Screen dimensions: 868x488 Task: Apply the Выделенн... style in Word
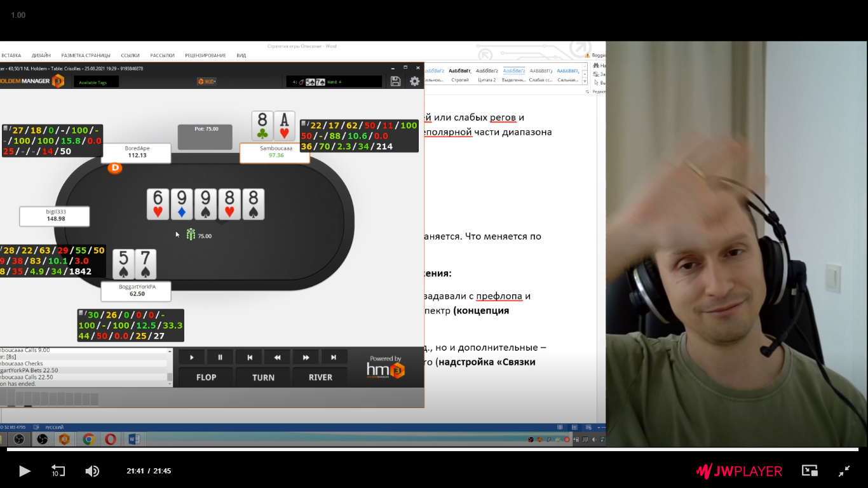click(514, 75)
